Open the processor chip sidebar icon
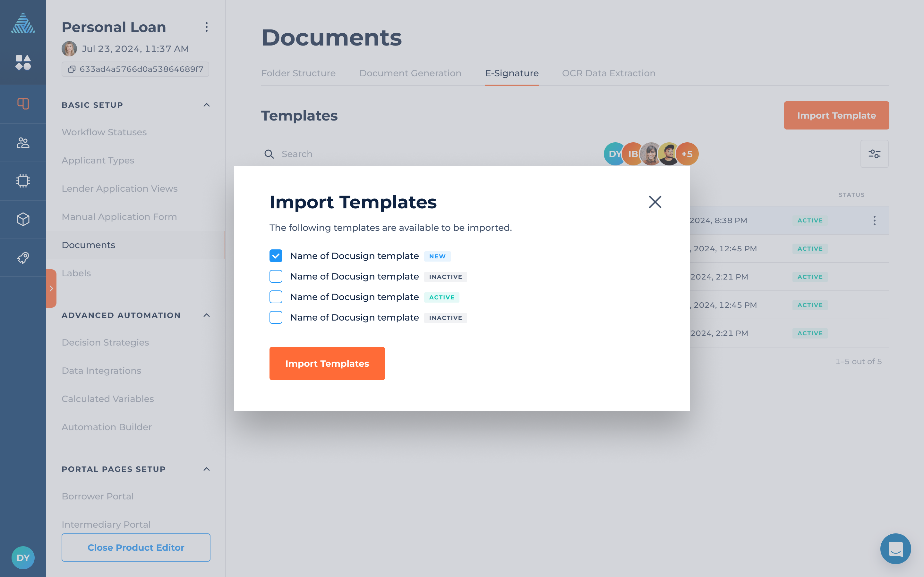Image resolution: width=924 pixels, height=577 pixels. pos(23,181)
